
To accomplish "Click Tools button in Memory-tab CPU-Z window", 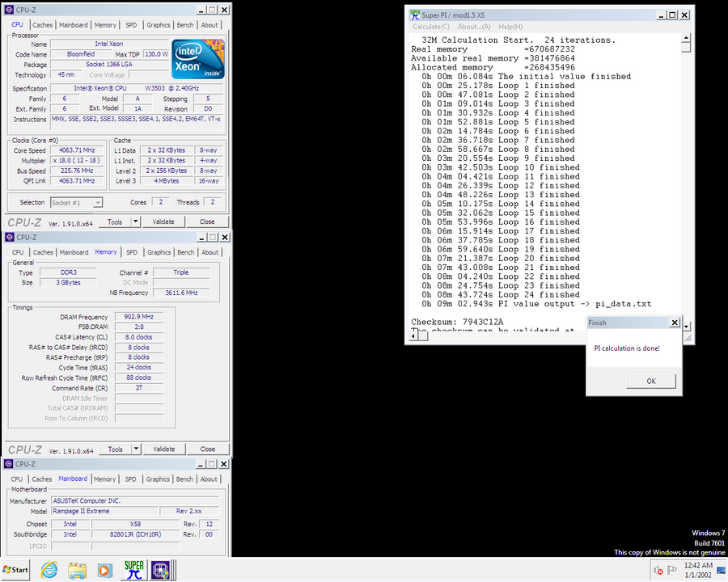I will 116,449.
